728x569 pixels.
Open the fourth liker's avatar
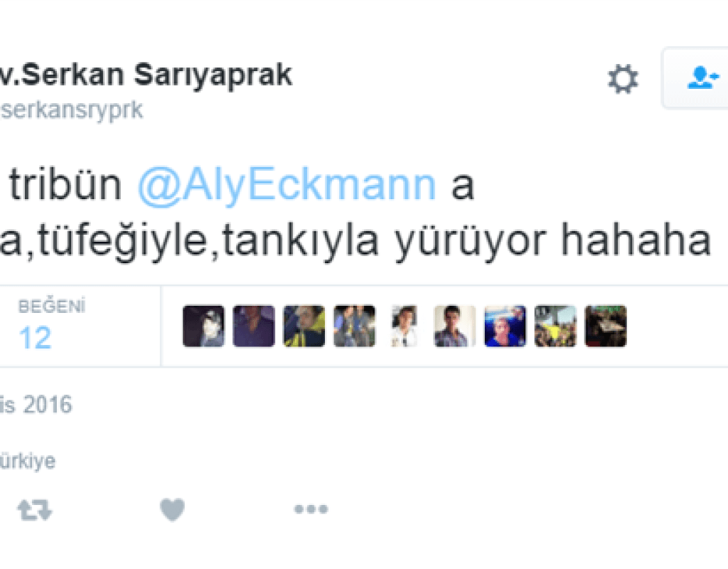point(354,326)
